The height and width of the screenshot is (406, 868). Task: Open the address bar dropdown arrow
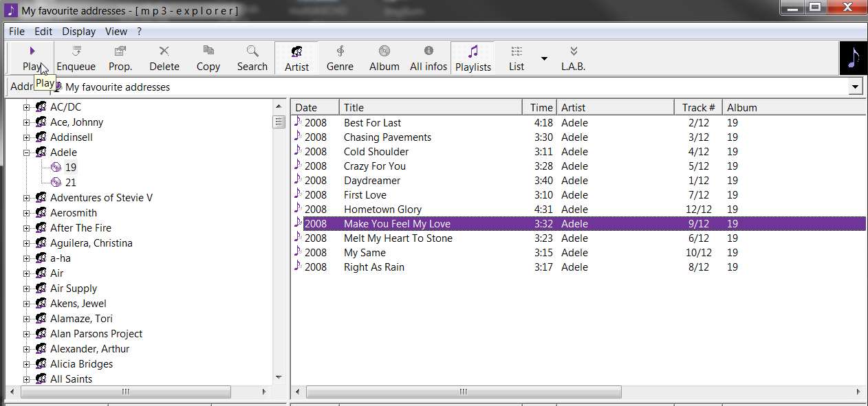click(x=856, y=87)
